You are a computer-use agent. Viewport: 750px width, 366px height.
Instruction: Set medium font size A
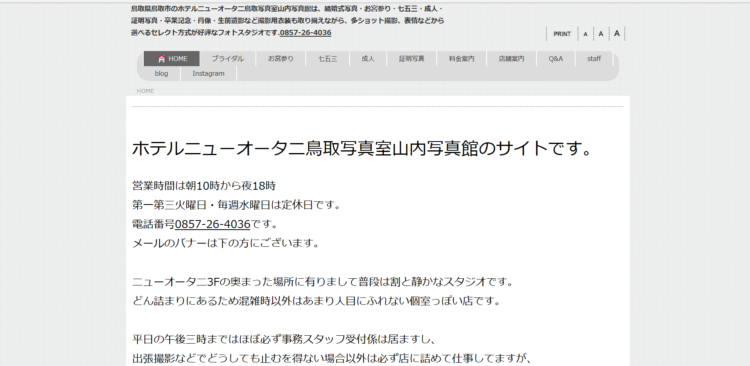coord(601,34)
